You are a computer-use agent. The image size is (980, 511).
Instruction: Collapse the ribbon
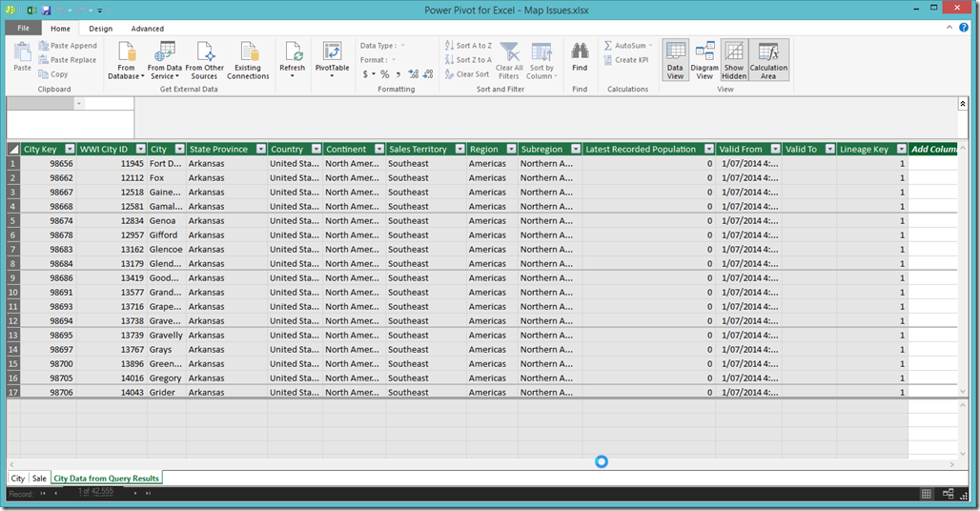pos(949,28)
